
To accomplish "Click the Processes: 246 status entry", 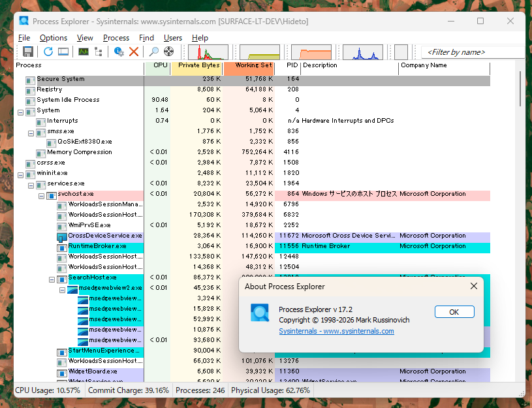I will tap(200, 390).
